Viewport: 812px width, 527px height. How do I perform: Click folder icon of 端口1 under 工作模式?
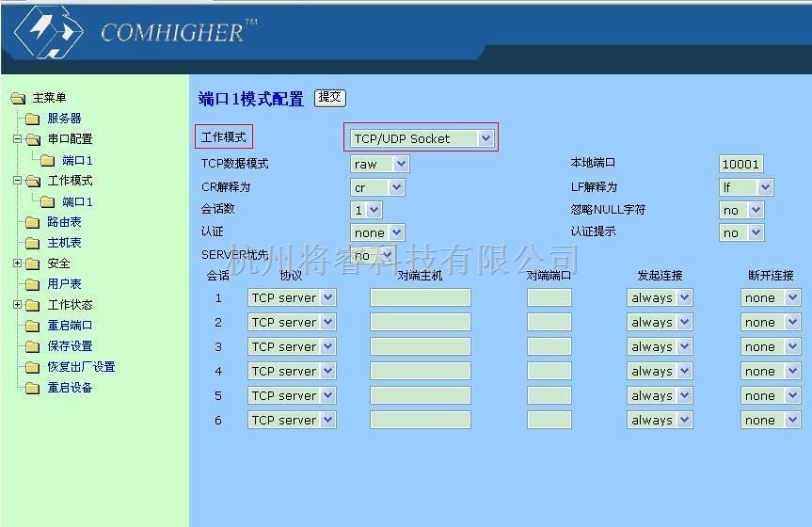pos(48,201)
